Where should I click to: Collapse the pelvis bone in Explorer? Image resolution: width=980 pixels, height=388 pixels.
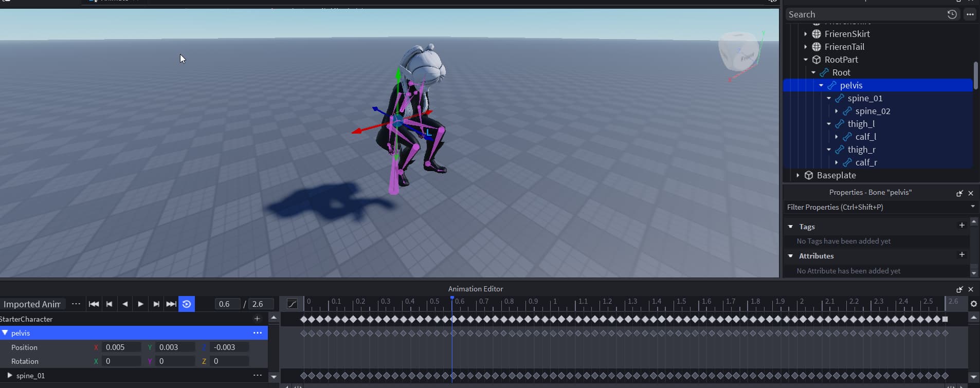(821, 85)
